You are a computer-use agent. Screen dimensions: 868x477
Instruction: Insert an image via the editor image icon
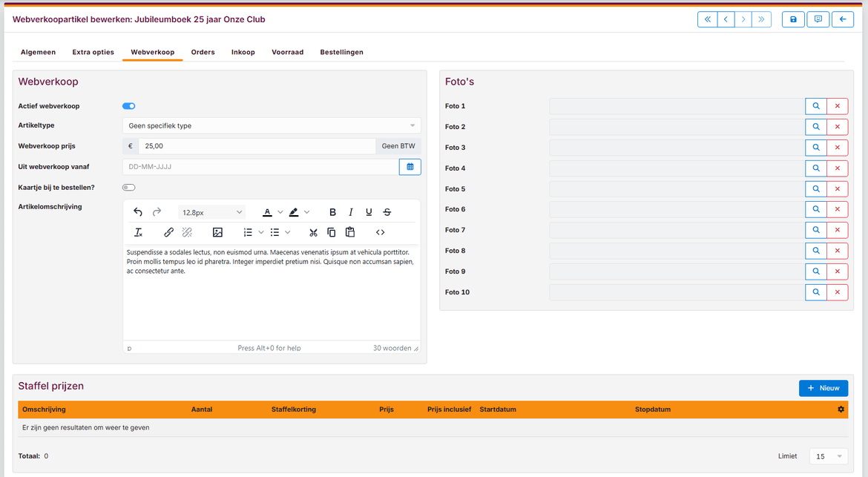coord(217,232)
